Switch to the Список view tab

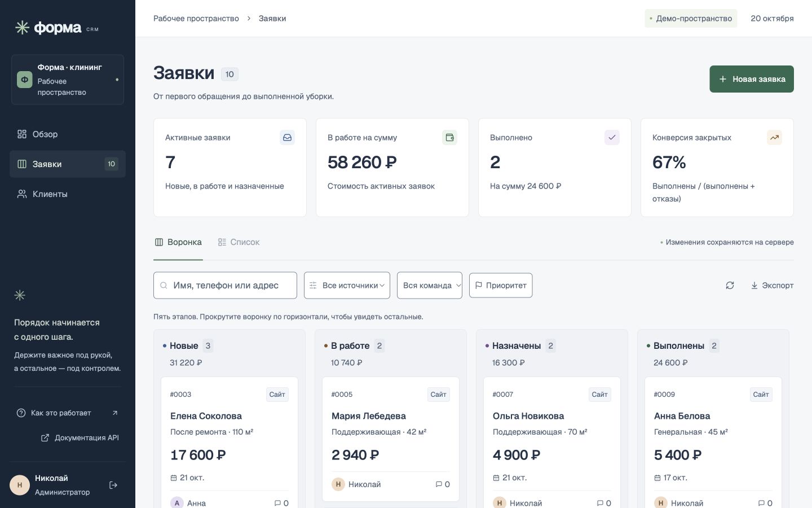click(x=239, y=242)
